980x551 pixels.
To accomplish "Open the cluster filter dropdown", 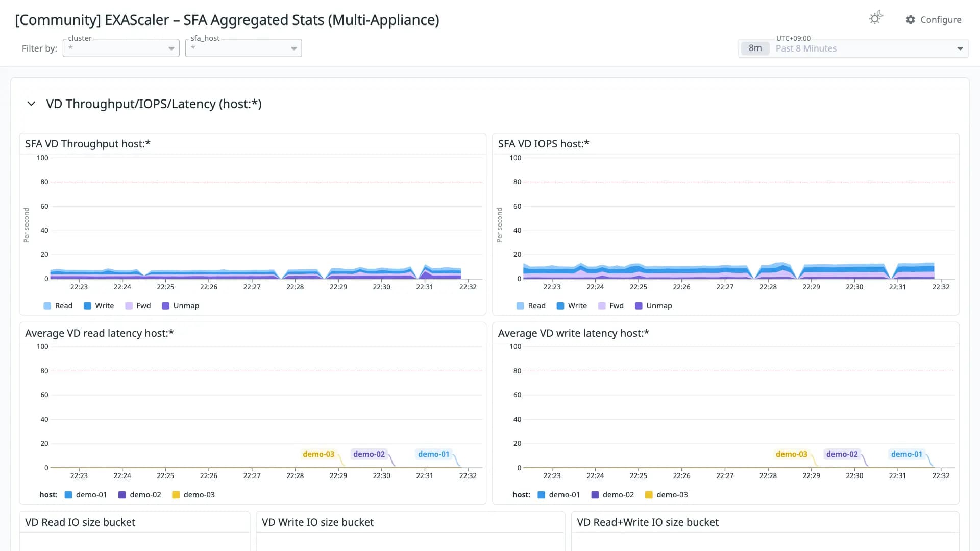I will [121, 48].
